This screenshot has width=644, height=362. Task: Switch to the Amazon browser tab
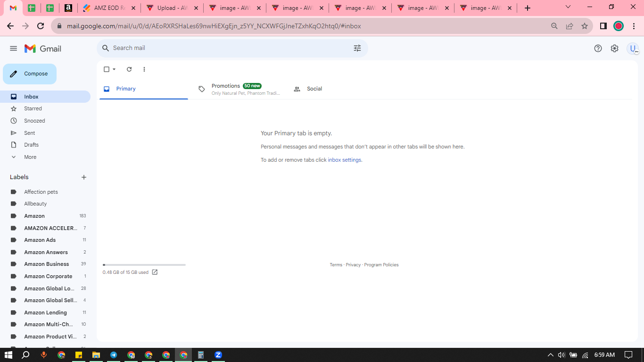pos(68,8)
